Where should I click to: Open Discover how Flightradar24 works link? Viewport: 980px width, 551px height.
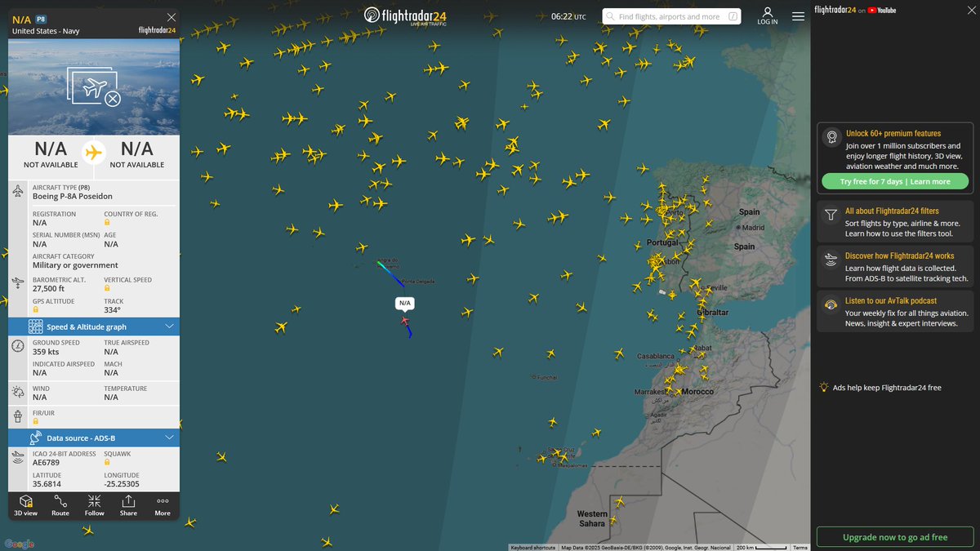pos(899,256)
